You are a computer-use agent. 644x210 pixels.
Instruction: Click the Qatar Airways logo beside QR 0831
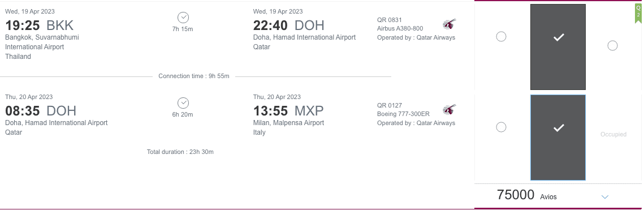tap(449, 24)
